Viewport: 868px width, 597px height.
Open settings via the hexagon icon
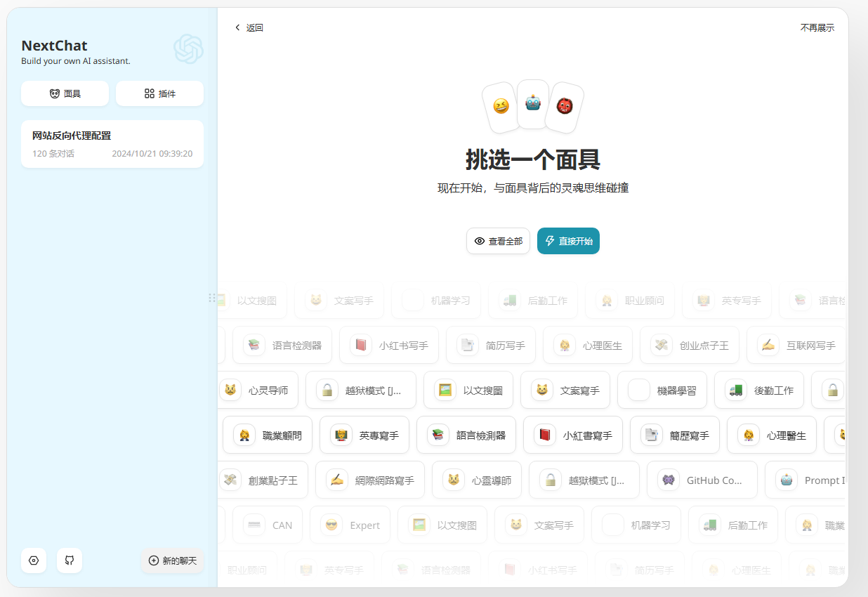pos(34,560)
